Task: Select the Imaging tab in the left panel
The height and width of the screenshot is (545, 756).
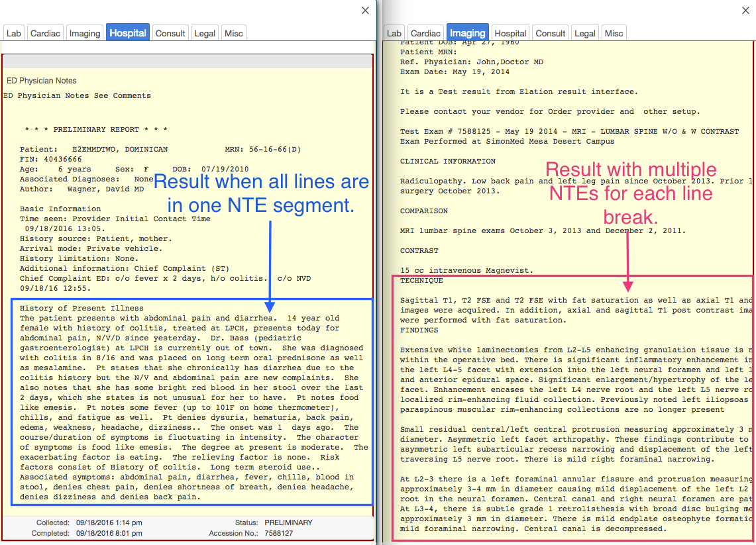Action: pyautogui.click(x=85, y=33)
